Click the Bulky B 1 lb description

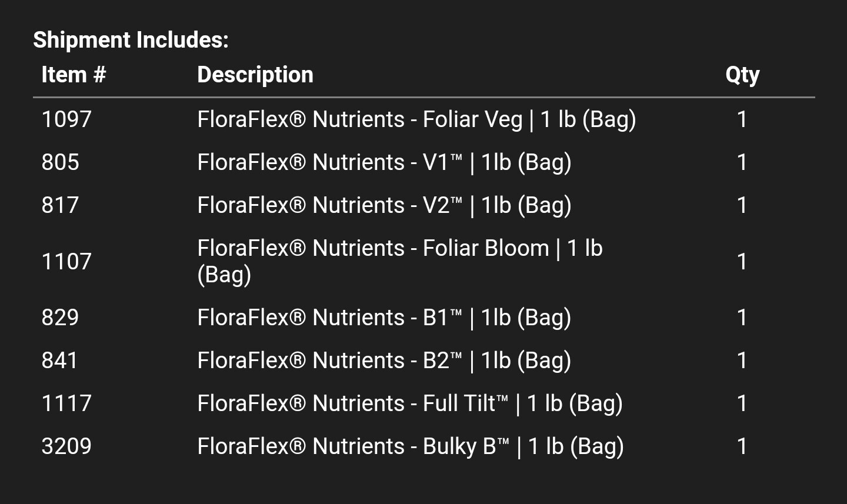tap(411, 446)
